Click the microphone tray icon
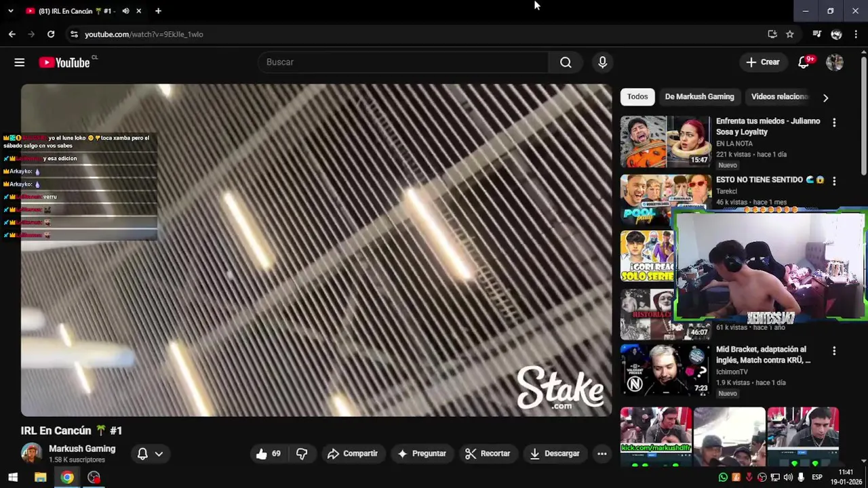868x488 pixels. [x=801, y=478]
